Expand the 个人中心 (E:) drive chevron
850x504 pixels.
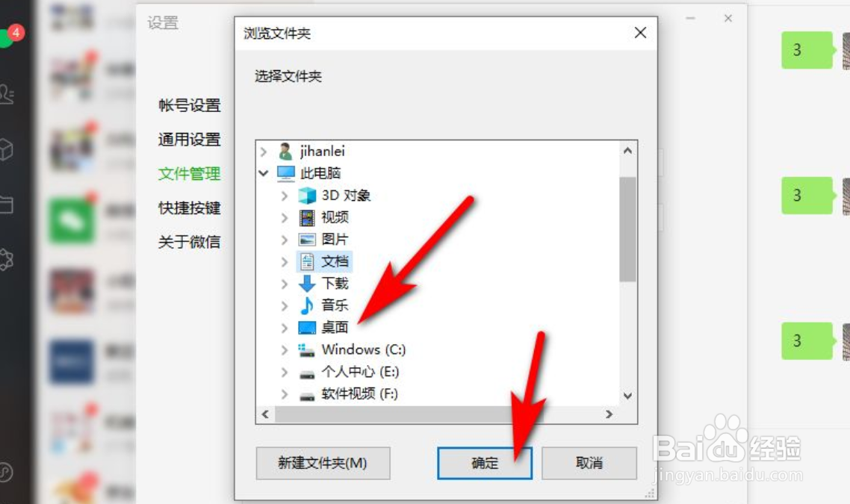pos(285,372)
